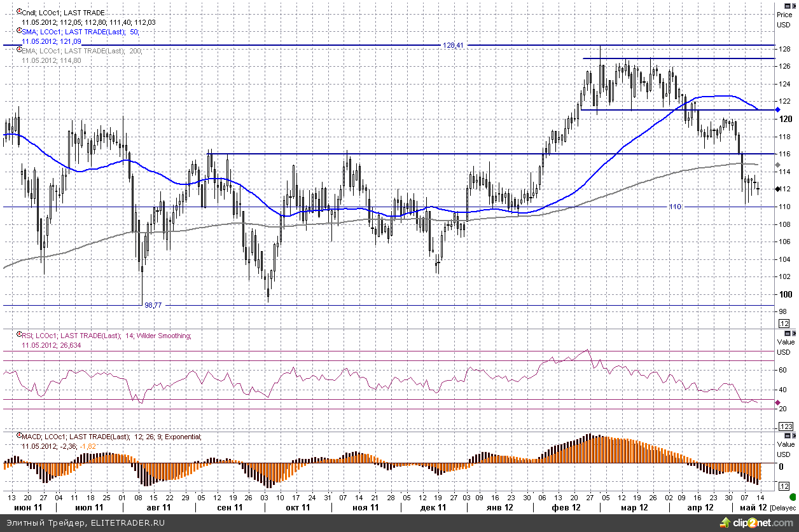
Task: Select the blue SMA value marker at 121
Action: coord(777,110)
